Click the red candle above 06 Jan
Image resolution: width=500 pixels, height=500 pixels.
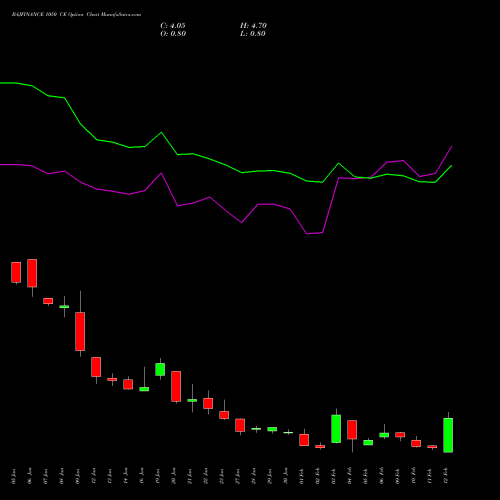click(x=32, y=273)
